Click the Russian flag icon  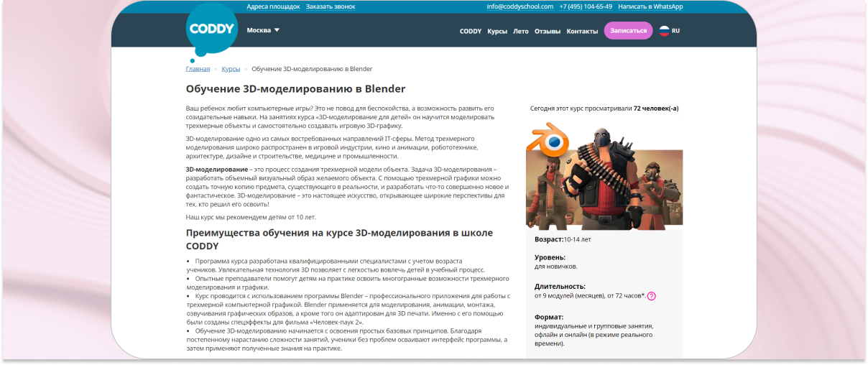click(664, 31)
